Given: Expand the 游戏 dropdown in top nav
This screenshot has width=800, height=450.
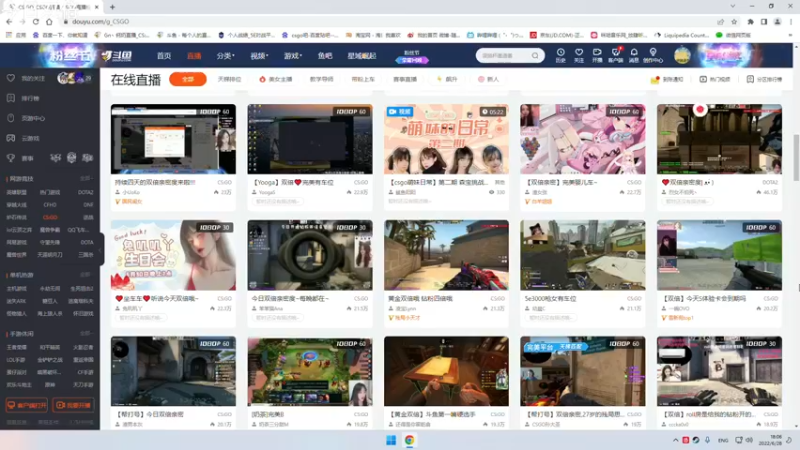Looking at the screenshot, I should (x=293, y=56).
